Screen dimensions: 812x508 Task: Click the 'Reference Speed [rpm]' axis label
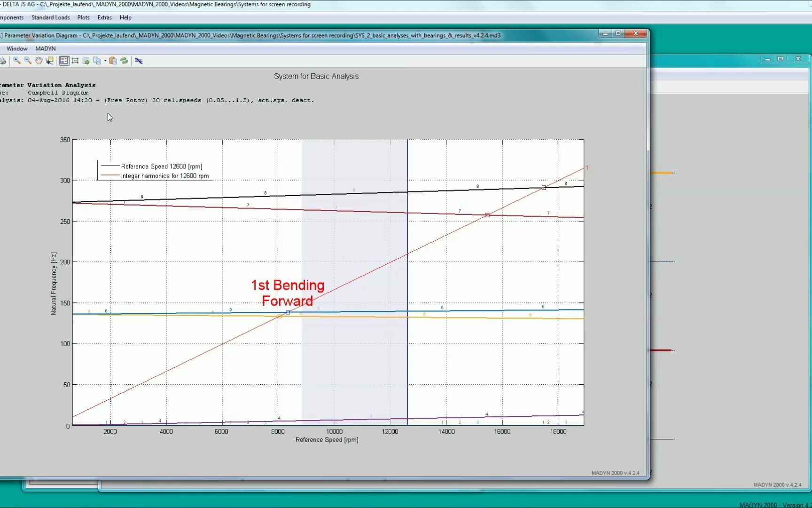click(327, 440)
